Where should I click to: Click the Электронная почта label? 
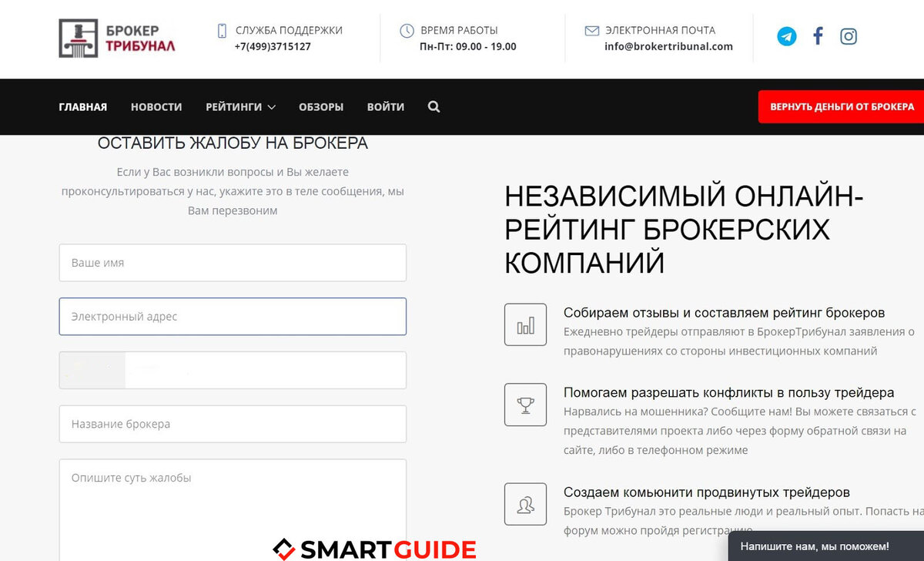[x=660, y=31]
